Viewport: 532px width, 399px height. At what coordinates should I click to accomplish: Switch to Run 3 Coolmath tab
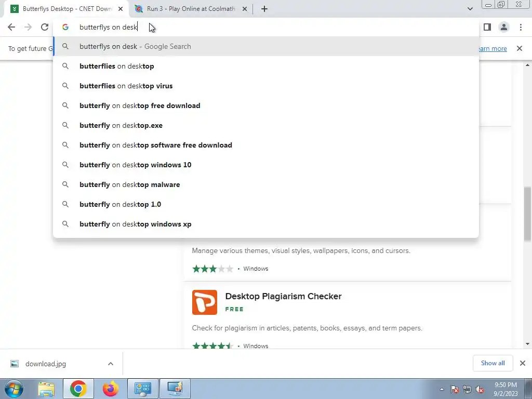[x=191, y=9]
